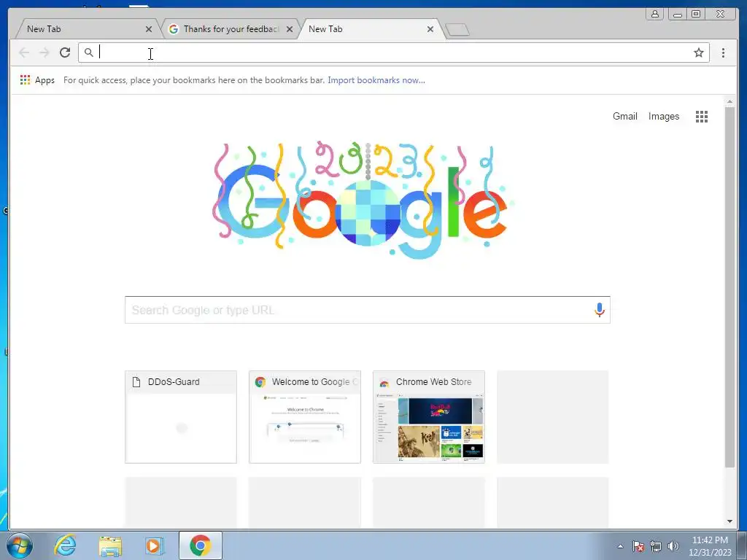Image resolution: width=747 pixels, height=560 pixels.
Task: Open the Apps shortcut in bookmarks bar
Action: click(x=38, y=80)
